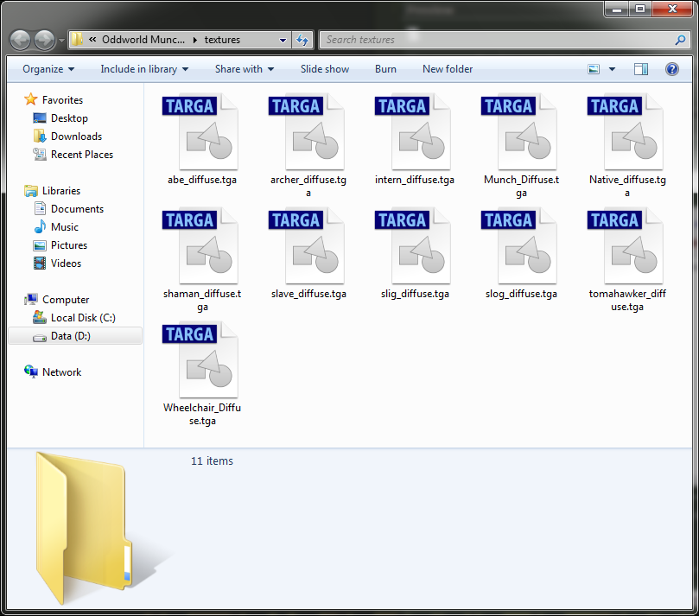This screenshot has height=616, width=699.
Task: Select the abe_diffuse.tga file icon
Action: [x=201, y=132]
